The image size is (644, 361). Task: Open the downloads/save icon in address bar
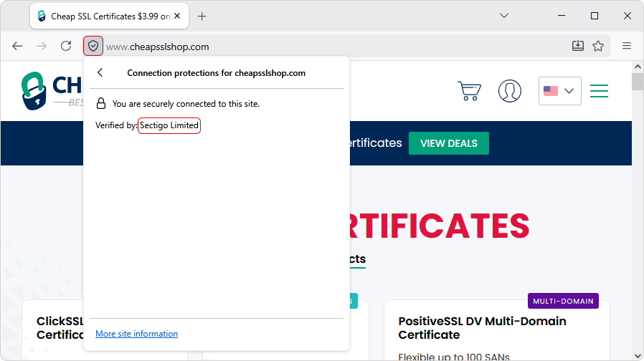coord(578,46)
